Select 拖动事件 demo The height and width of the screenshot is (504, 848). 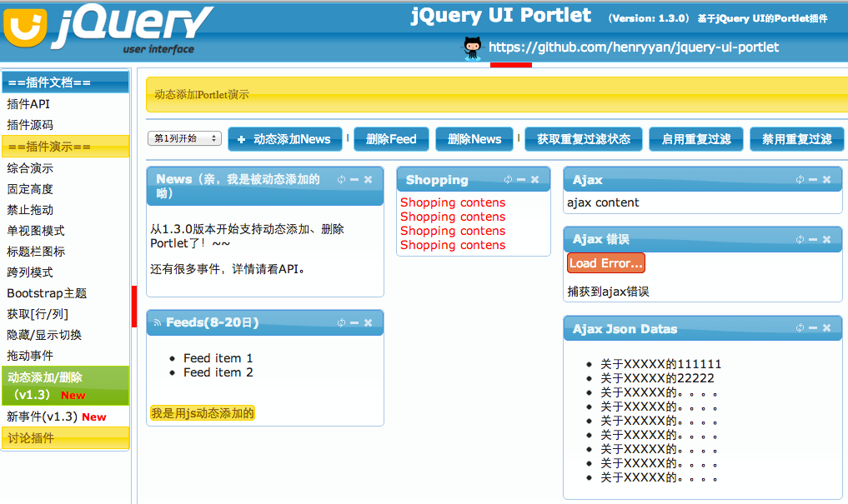[30, 356]
